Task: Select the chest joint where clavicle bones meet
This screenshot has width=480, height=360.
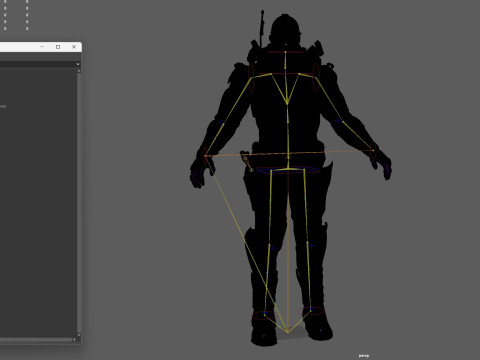Action: [287, 104]
